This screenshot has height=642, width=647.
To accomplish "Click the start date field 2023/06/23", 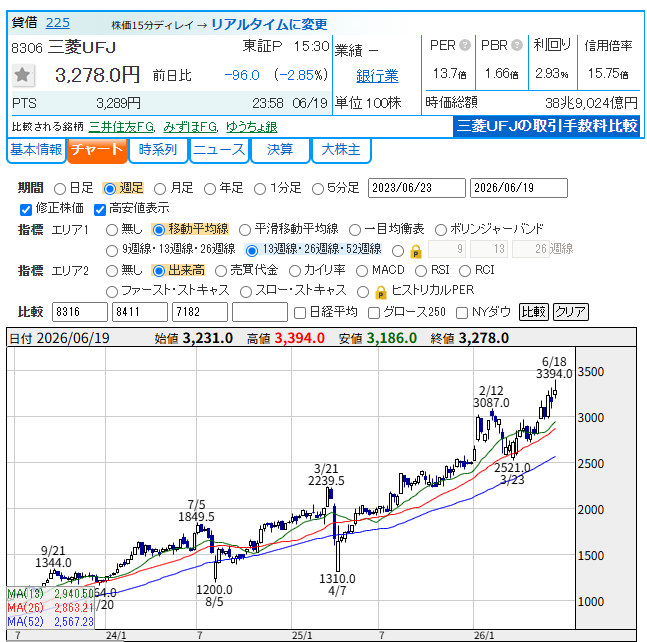I will tap(417, 188).
